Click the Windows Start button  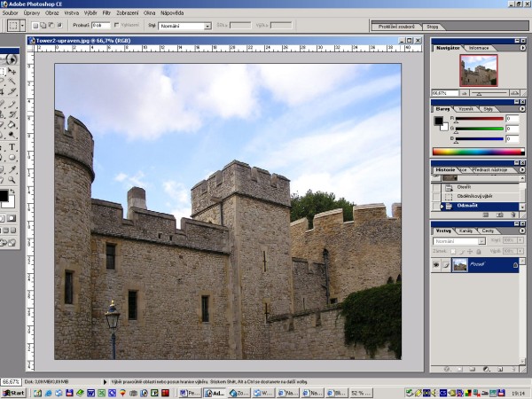[x=13, y=392]
